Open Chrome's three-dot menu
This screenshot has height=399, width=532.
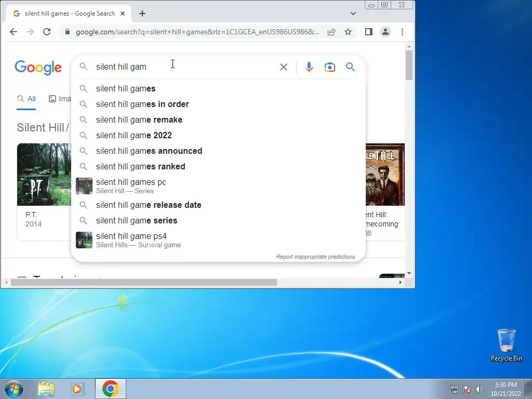[x=403, y=32]
